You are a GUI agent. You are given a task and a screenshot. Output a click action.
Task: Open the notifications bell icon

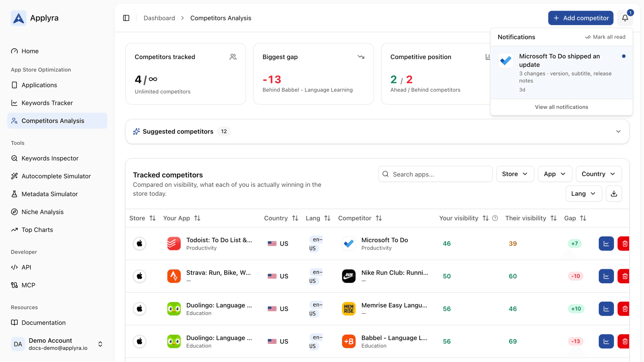(625, 18)
